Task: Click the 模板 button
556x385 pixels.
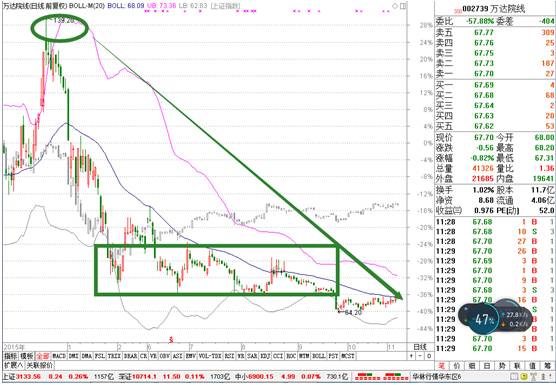Action: pyautogui.click(x=27, y=356)
